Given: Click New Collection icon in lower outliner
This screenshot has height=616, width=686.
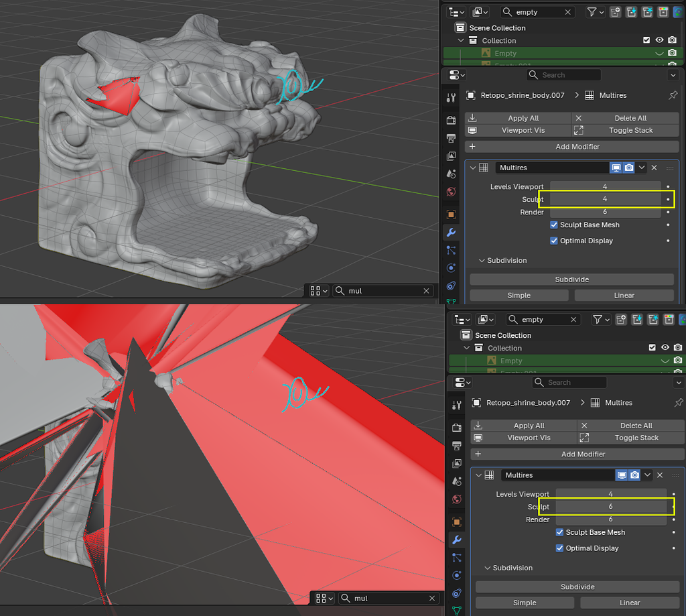Looking at the screenshot, I should pos(621,320).
